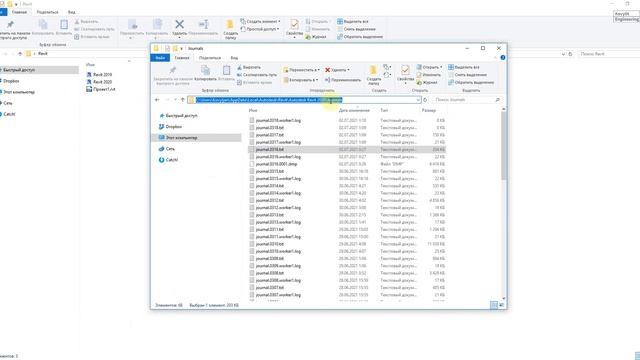This screenshot has width=640, height=360.
Task: Open the Открыть dropdown in Journals ribbon
Action: coord(429,67)
